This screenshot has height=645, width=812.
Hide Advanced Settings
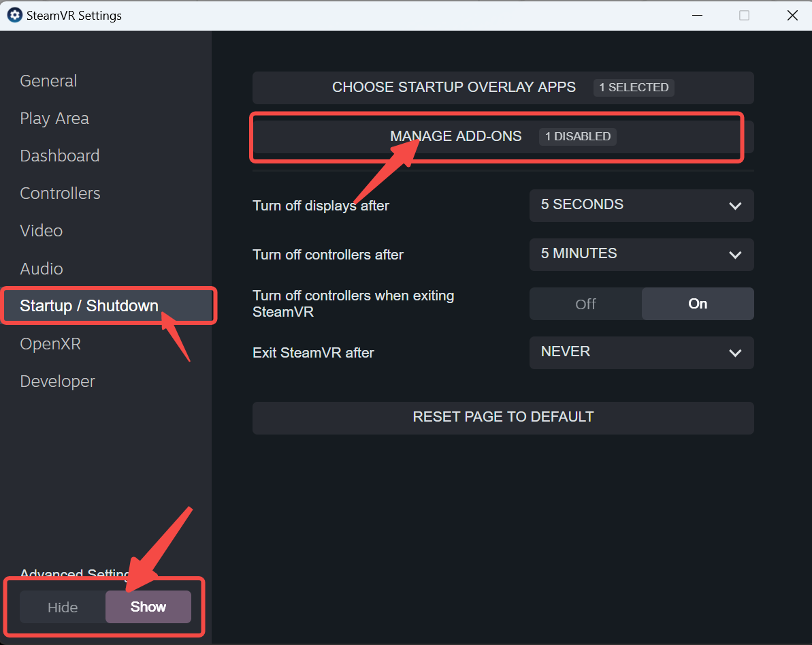pyautogui.click(x=63, y=607)
